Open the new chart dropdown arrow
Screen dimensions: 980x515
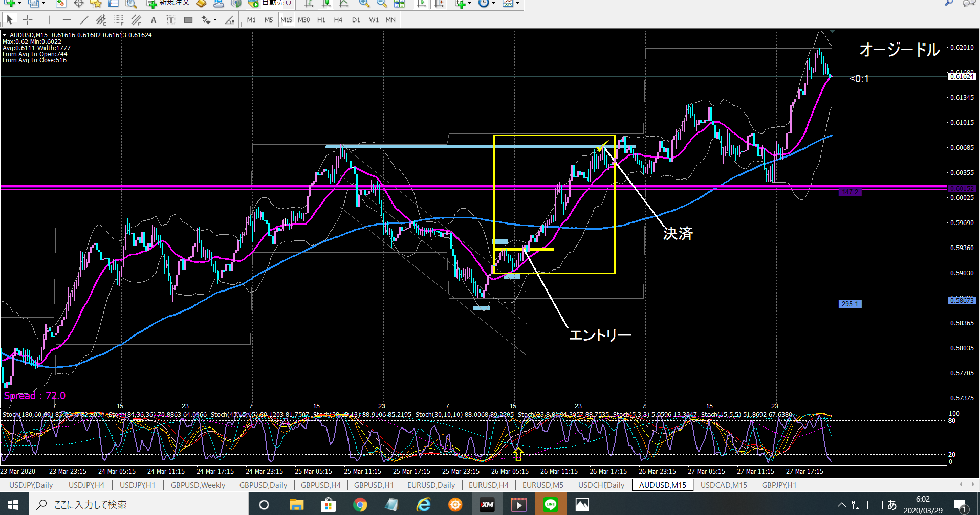(19, 3)
